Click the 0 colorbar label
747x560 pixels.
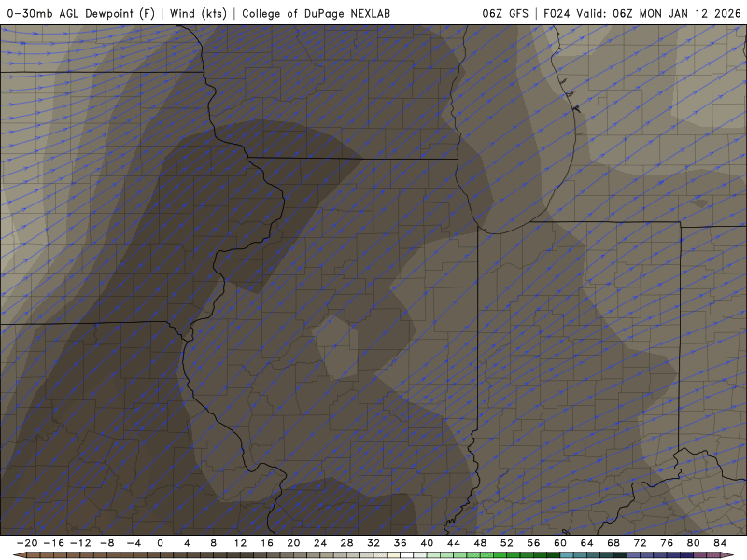(160, 543)
